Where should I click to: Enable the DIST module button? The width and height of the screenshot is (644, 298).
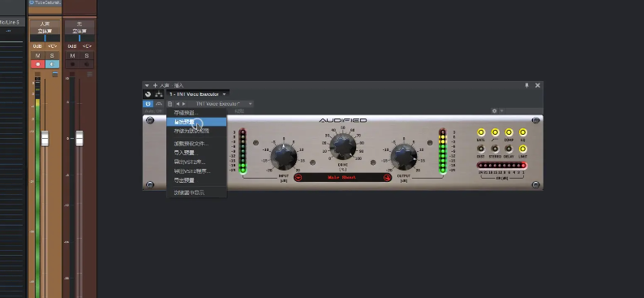481,149
